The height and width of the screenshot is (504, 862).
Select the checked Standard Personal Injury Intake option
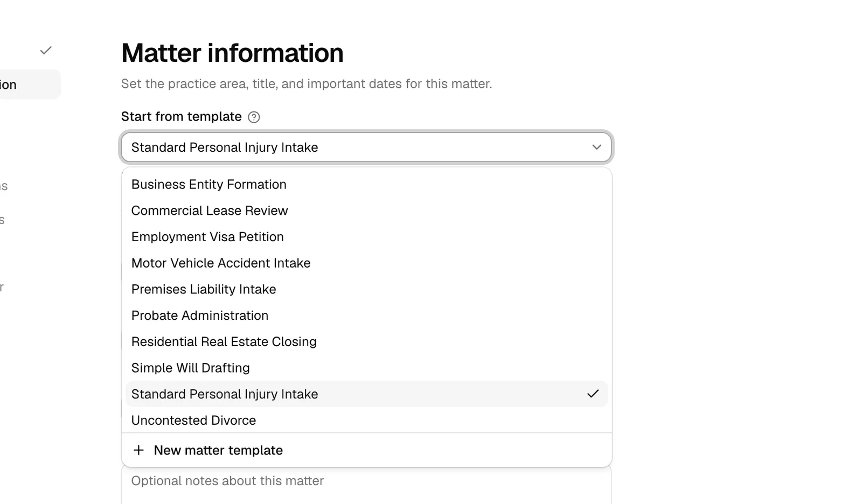(x=366, y=394)
